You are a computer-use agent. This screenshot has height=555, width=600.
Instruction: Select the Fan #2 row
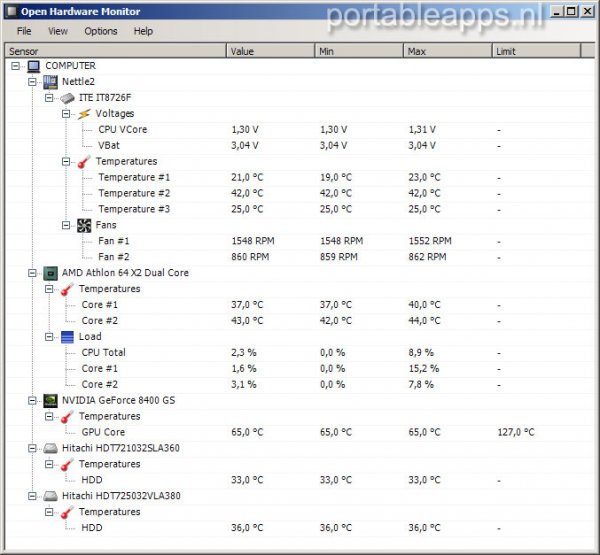point(300,257)
